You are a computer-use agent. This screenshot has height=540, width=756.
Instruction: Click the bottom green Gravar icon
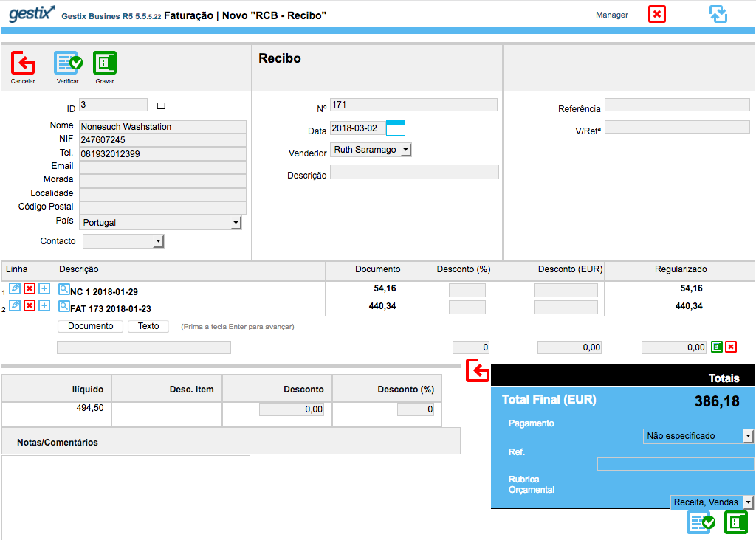click(x=736, y=522)
